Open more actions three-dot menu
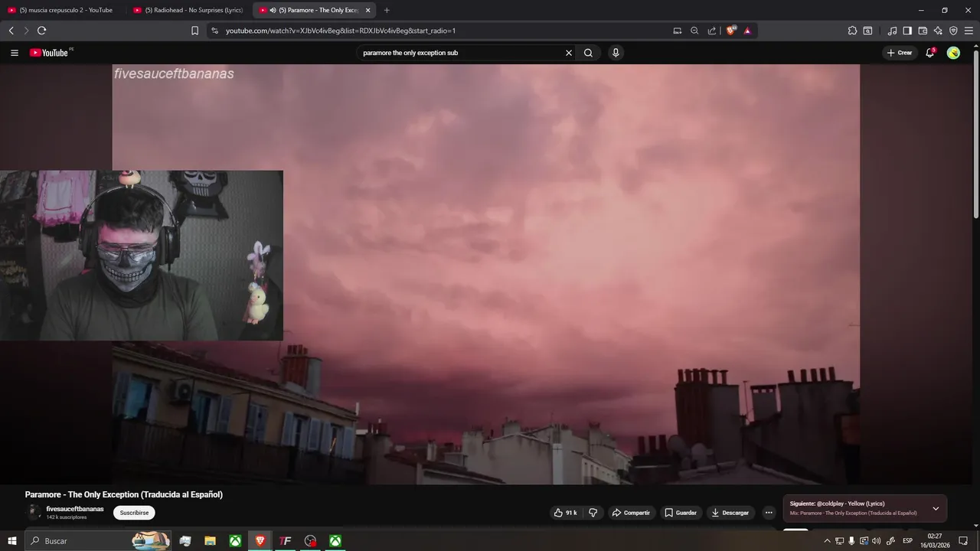 (x=769, y=513)
